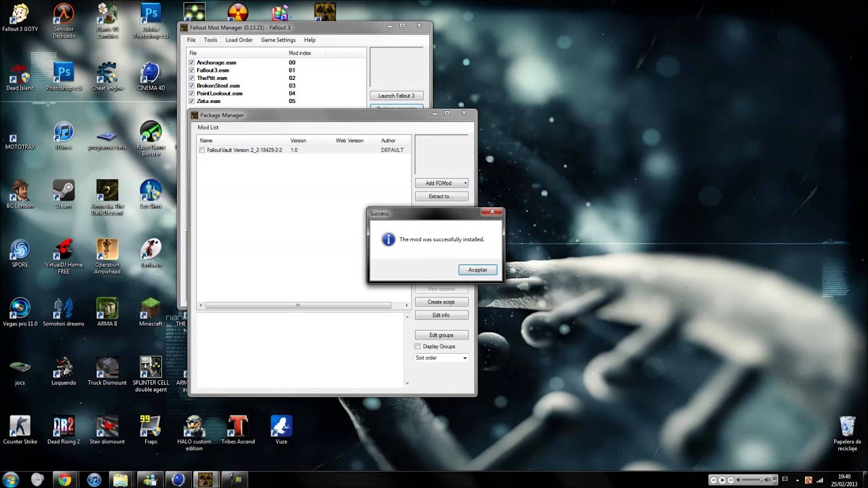868x488 pixels.
Task: Uncheck the Anchorage.esm plugin checkbox
Action: pos(192,63)
